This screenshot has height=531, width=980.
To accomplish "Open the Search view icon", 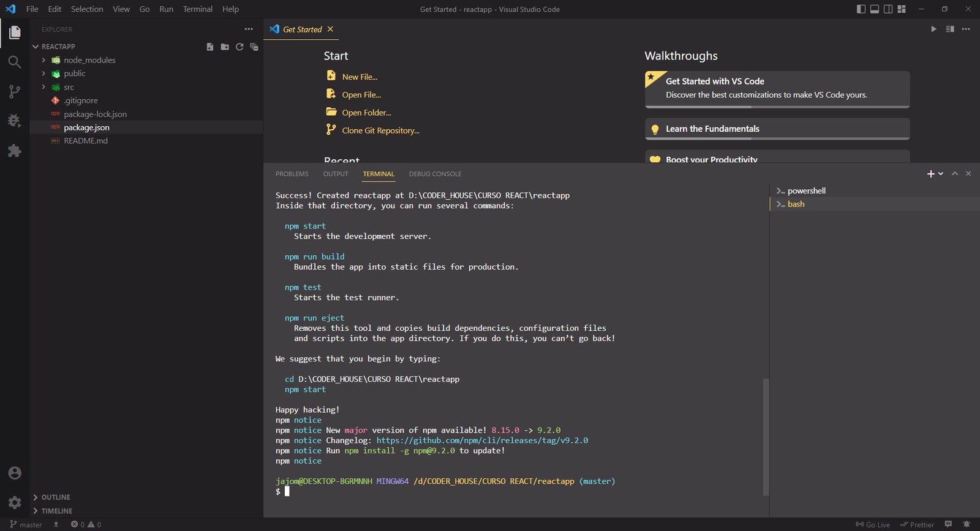I will click(15, 62).
